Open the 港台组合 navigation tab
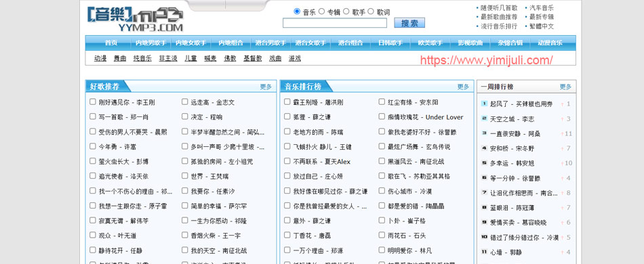 coord(350,43)
